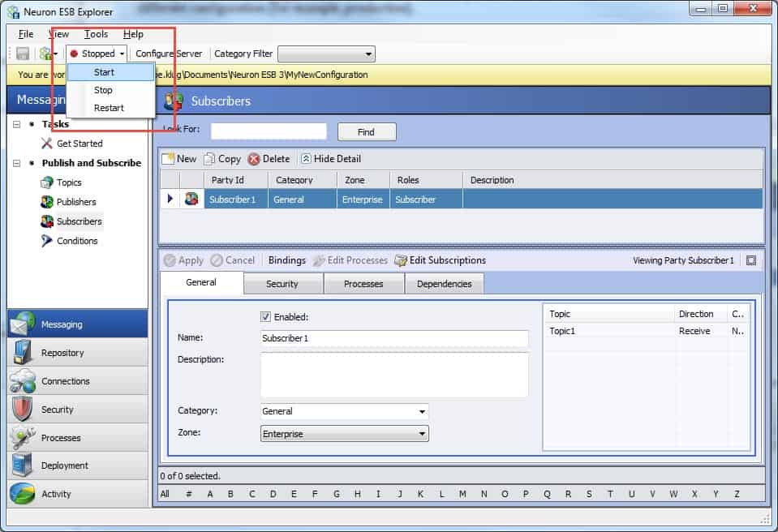Open the Help menu

tap(133, 34)
